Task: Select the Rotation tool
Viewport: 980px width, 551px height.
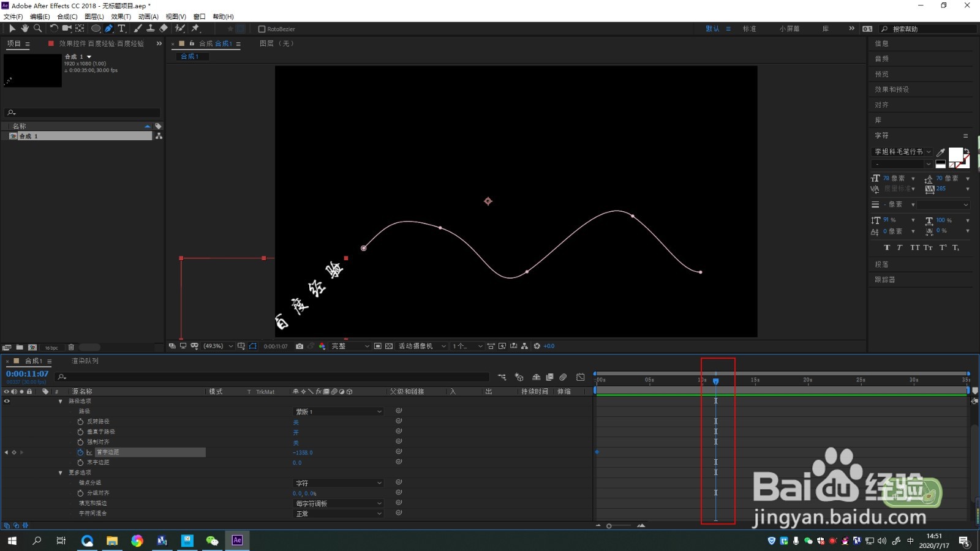Action: click(54, 28)
